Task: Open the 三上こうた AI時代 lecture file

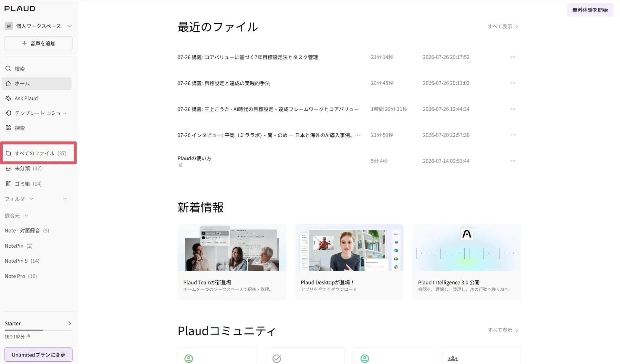Action: (x=268, y=109)
